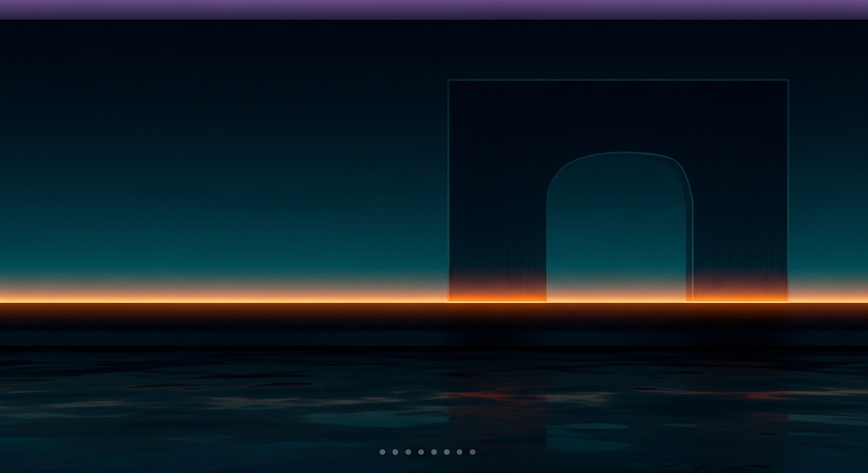Click the glowing orange horizon line on the left

pos(185,301)
